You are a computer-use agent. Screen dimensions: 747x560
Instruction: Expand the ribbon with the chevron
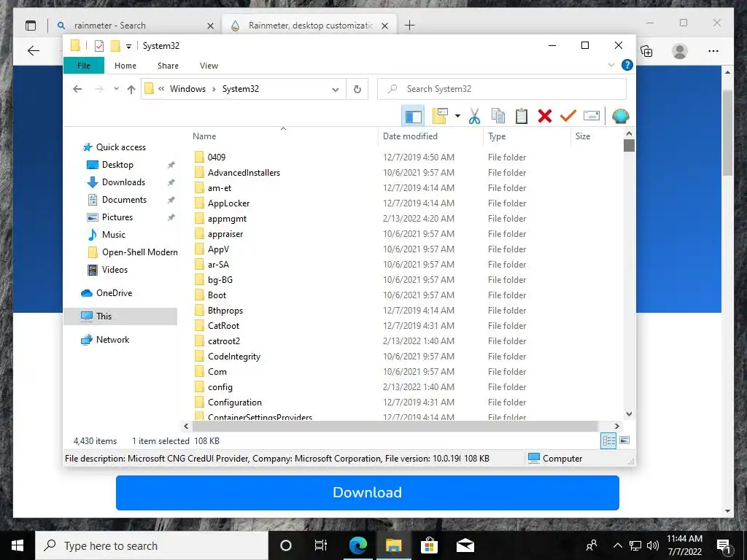coord(611,65)
